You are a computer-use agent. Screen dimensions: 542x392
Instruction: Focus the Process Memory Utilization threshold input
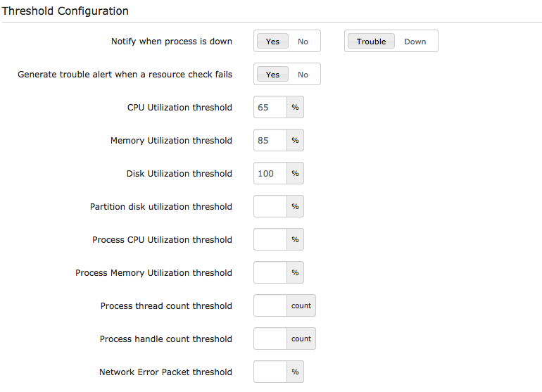point(270,273)
